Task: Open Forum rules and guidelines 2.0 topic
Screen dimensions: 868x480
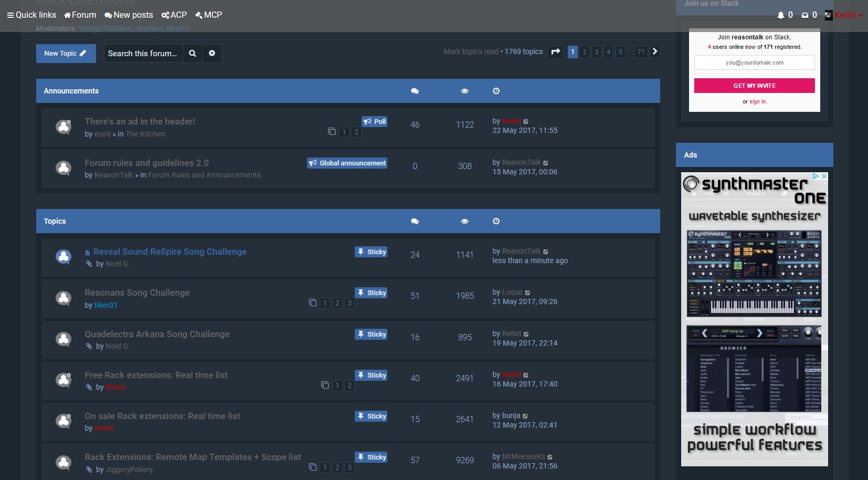Action: pyautogui.click(x=147, y=163)
